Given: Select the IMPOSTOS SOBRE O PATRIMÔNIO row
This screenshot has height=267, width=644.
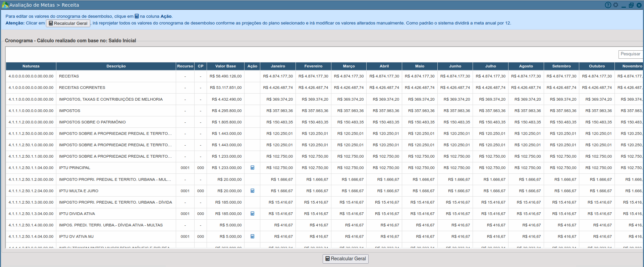Looking at the screenshot, I should pyautogui.click(x=92, y=122).
